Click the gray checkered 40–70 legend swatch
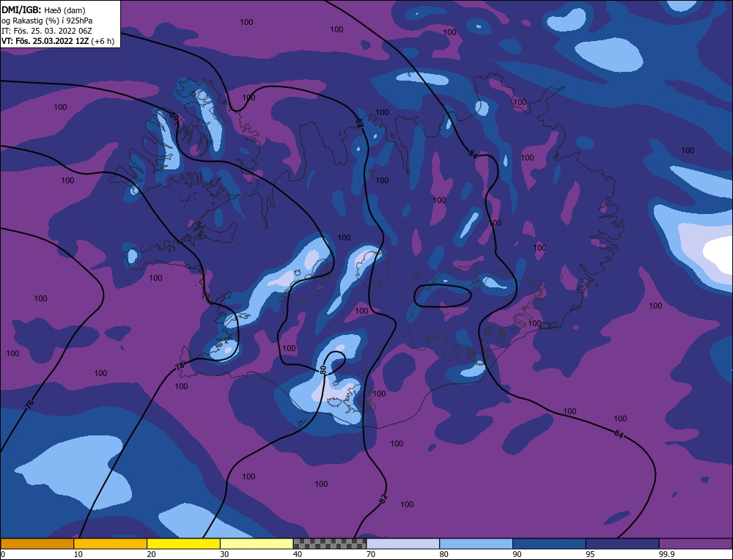This screenshot has height=560, width=733. (330, 544)
